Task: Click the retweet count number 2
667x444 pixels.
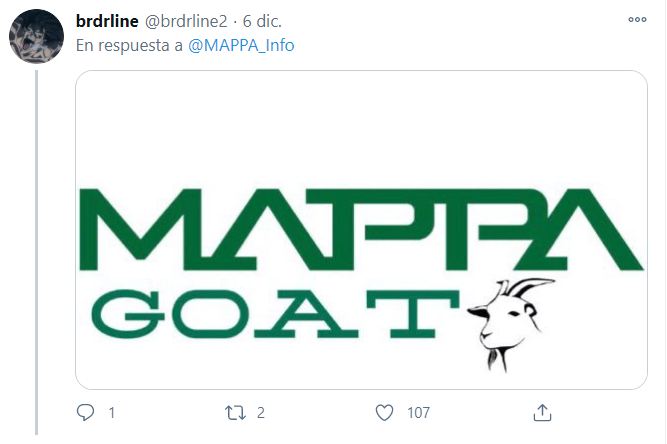Action: pyautogui.click(x=260, y=412)
